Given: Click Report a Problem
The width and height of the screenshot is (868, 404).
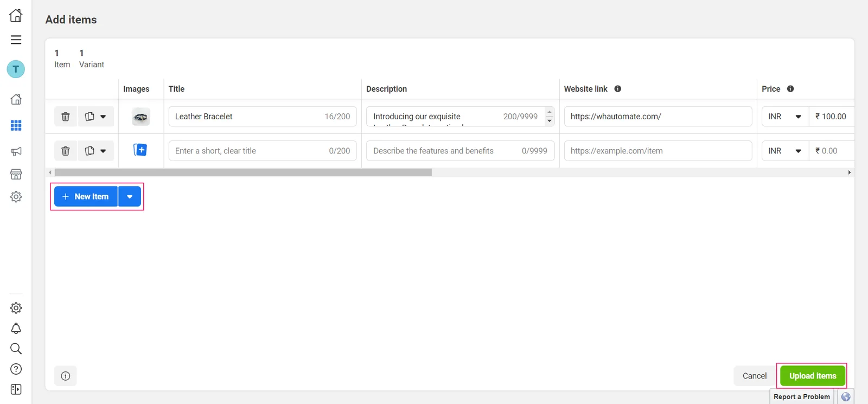Looking at the screenshot, I should click(801, 396).
